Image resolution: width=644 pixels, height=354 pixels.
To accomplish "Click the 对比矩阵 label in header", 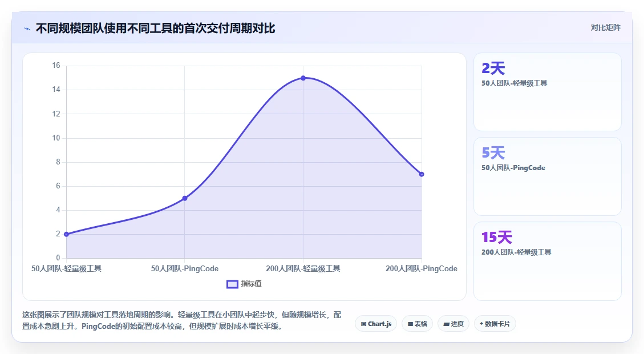I will point(605,27).
